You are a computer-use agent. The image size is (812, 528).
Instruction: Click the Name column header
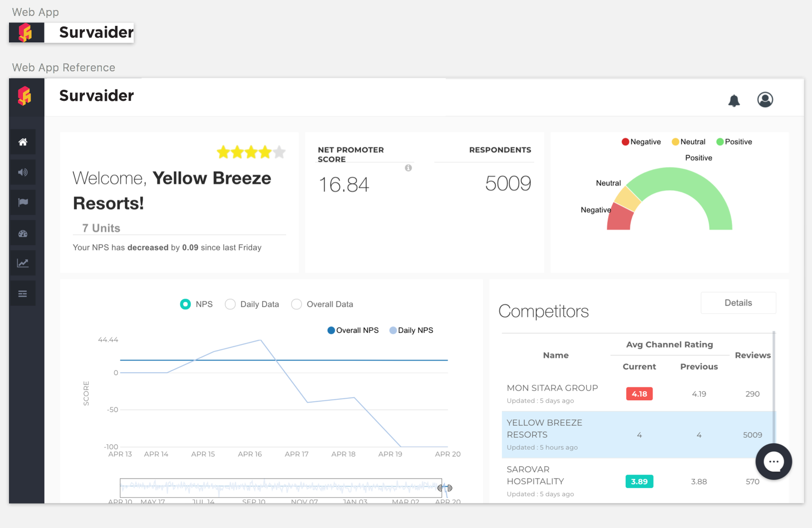[556, 355]
